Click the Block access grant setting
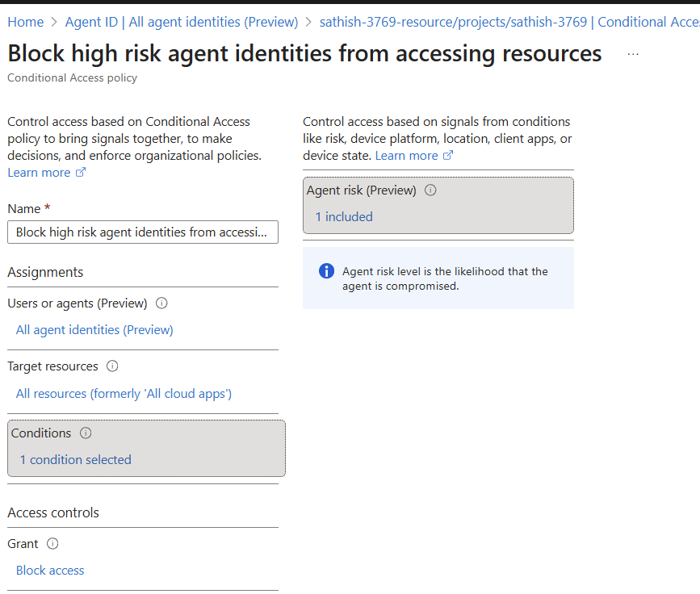 50,571
